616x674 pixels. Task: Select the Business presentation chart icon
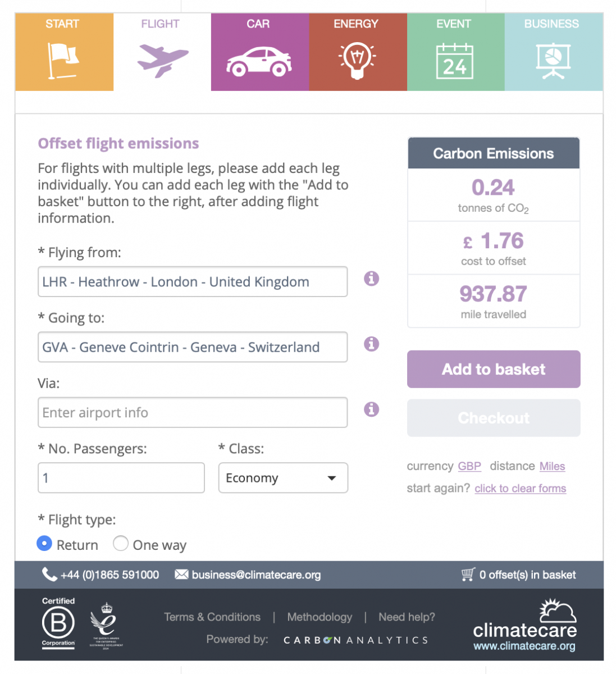[x=553, y=61]
